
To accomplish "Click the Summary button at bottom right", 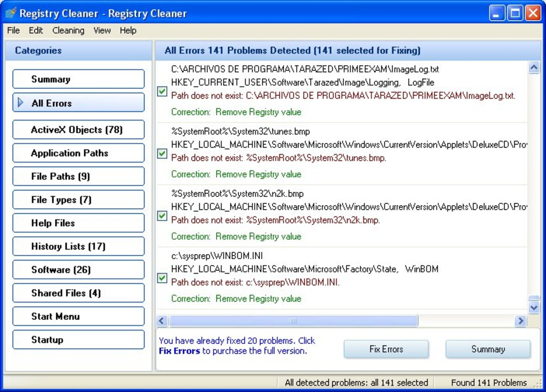I will (488, 349).
